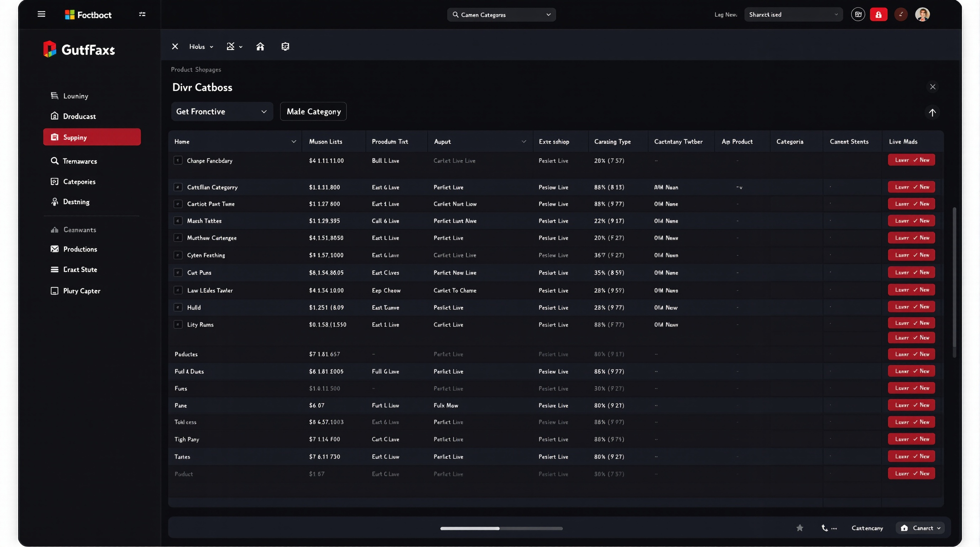The height and width of the screenshot is (547, 980).
Task: Click the Productions envelope icon
Action: tap(54, 249)
